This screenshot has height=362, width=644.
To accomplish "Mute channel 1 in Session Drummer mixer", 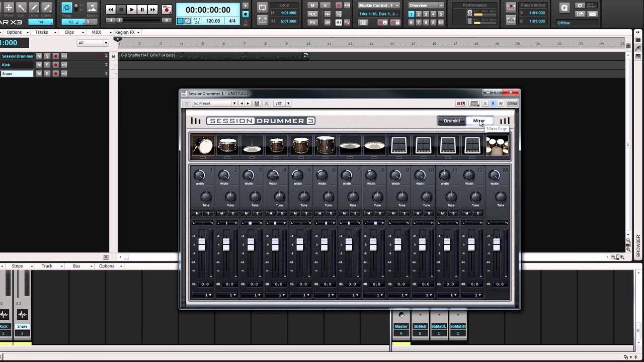I will click(x=197, y=214).
